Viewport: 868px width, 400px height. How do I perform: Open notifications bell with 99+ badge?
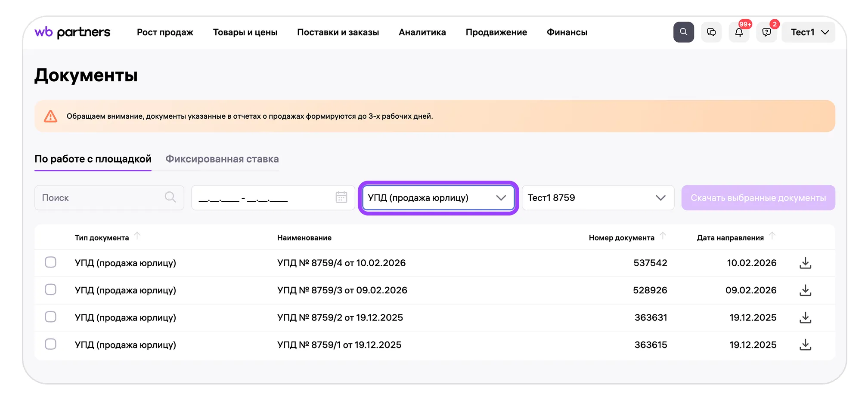[x=739, y=32]
